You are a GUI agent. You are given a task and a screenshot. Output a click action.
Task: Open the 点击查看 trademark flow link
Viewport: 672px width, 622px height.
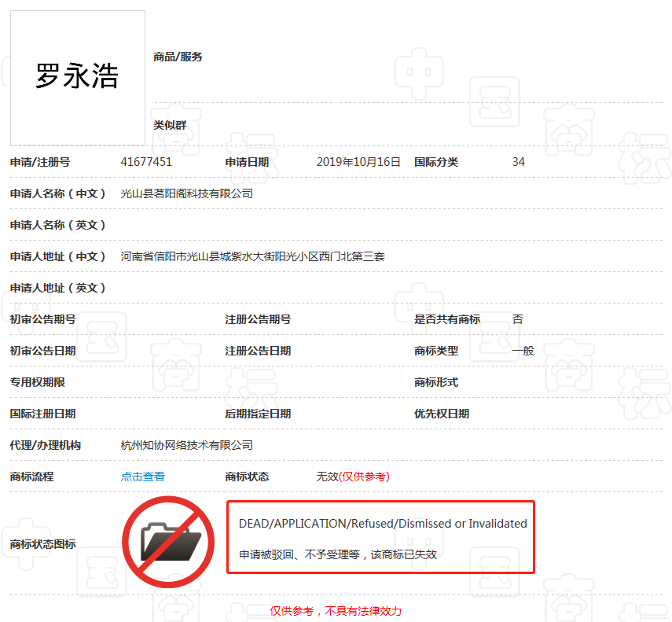click(x=142, y=477)
